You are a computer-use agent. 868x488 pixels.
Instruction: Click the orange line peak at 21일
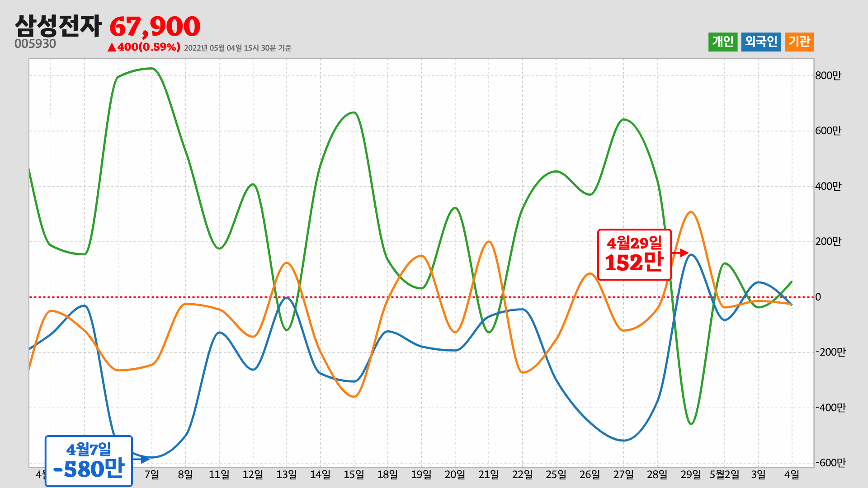coord(489,242)
